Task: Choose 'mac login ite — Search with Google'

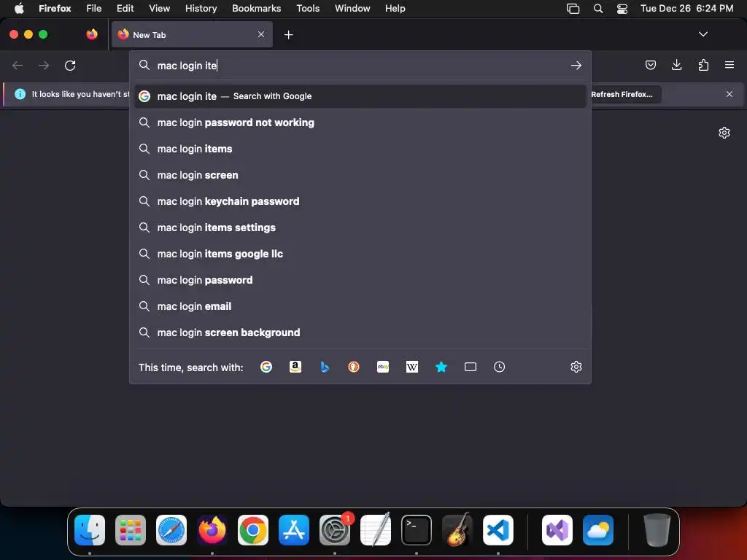Action: pos(360,96)
